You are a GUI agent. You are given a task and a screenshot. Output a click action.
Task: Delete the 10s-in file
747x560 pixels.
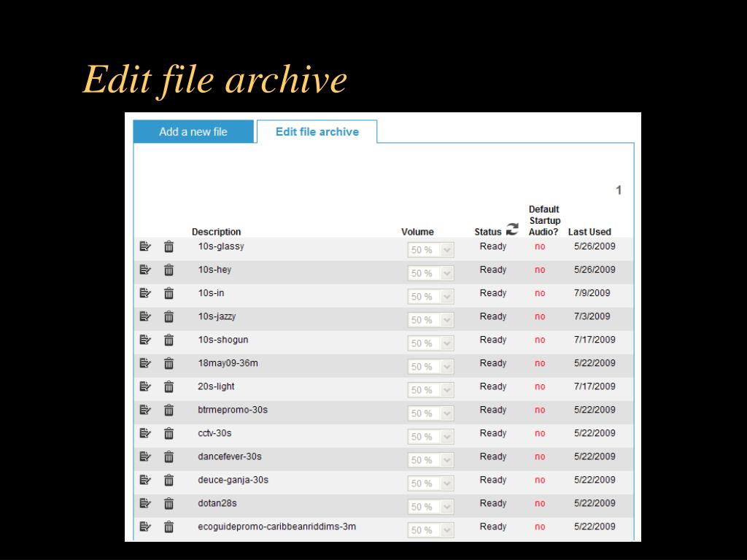[169, 293]
